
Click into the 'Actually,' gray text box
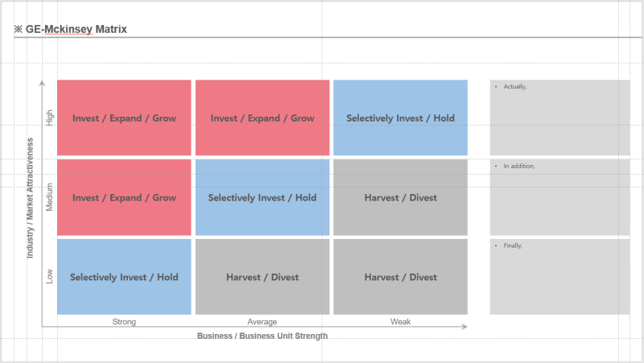[x=559, y=117]
